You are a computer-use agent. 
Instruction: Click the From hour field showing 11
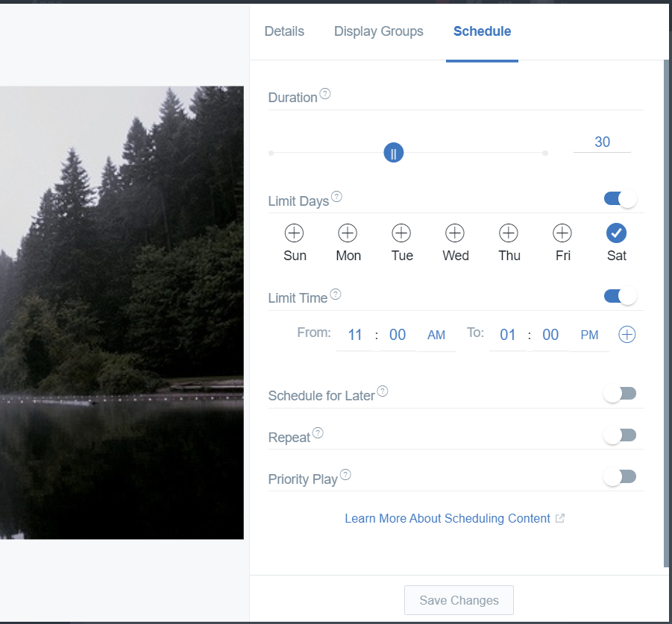356,335
